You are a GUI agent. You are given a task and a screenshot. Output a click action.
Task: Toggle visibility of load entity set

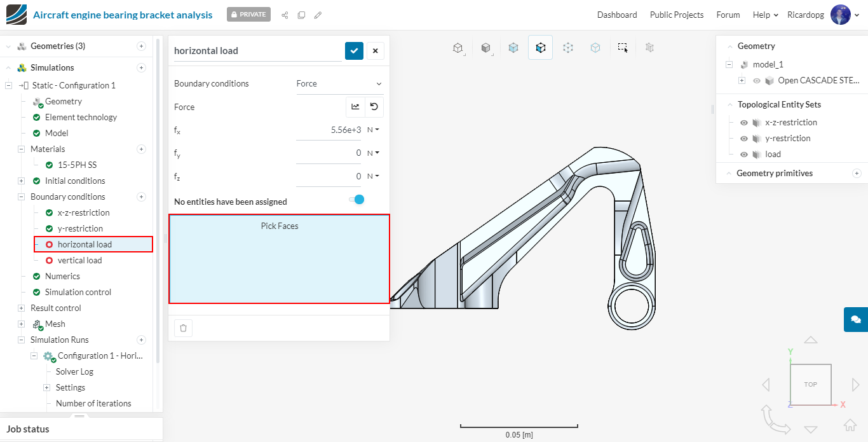tap(744, 155)
